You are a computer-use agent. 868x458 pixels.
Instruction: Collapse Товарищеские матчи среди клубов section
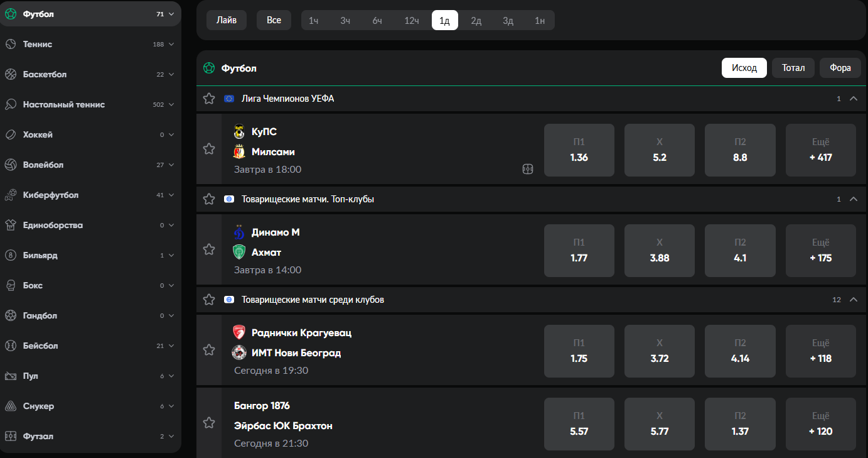click(853, 300)
